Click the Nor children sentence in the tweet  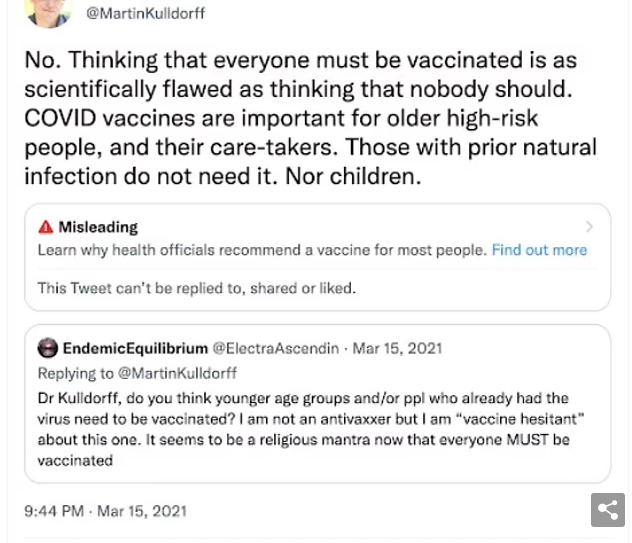tap(353, 176)
